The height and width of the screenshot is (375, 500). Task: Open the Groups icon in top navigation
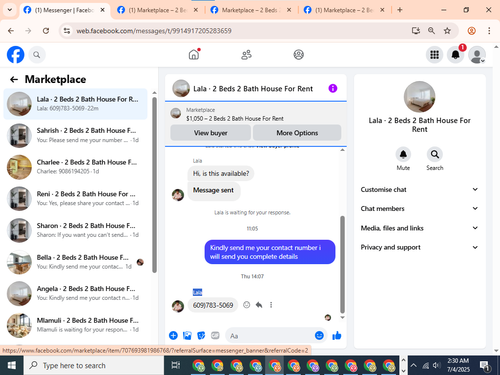(x=298, y=55)
